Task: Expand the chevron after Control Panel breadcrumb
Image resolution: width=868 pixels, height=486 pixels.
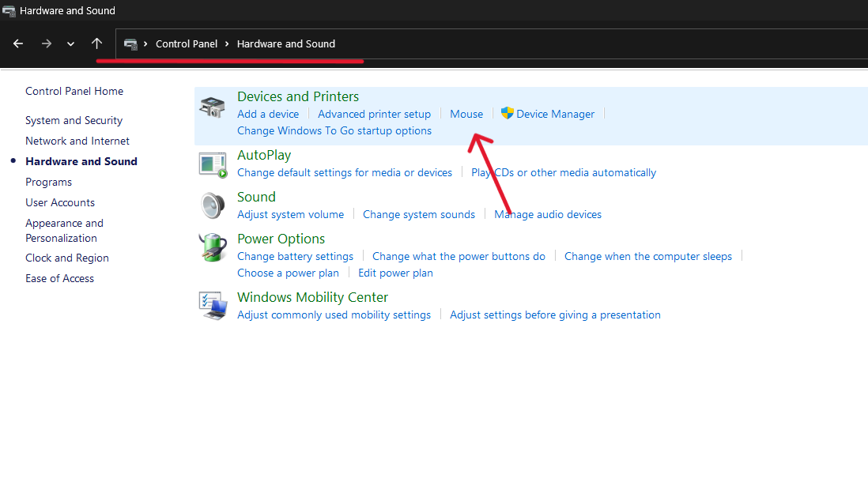Action: click(227, 44)
